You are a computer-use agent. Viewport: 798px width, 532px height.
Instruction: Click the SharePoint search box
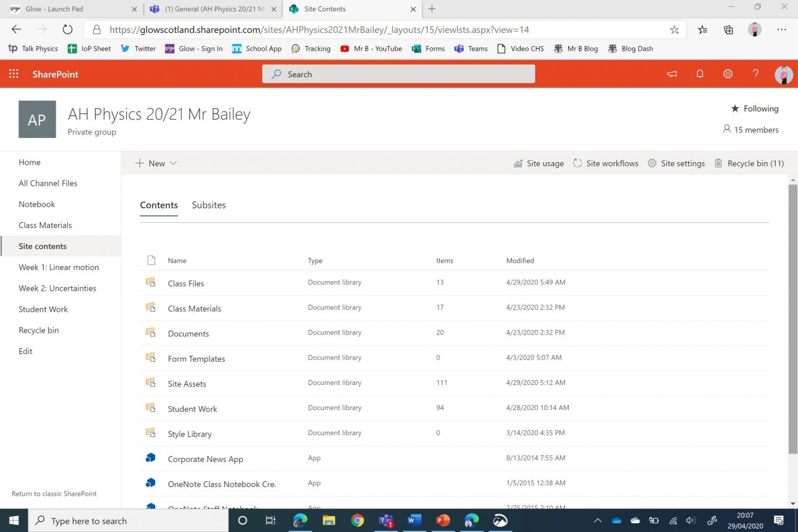click(398, 74)
